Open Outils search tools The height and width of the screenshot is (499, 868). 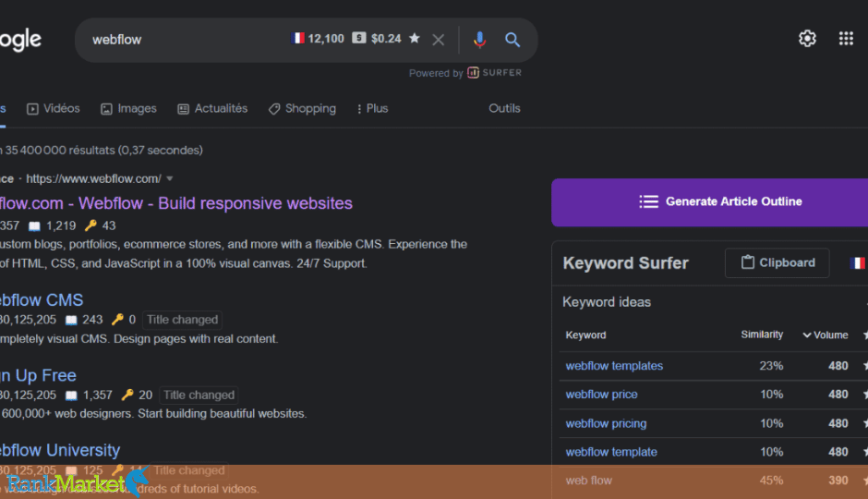504,108
